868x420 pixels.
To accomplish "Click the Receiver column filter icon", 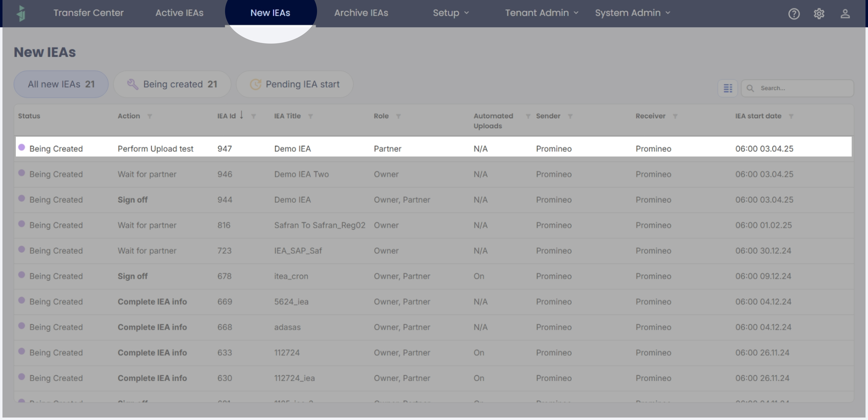I will pyautogui.click(x=675, y=116).
